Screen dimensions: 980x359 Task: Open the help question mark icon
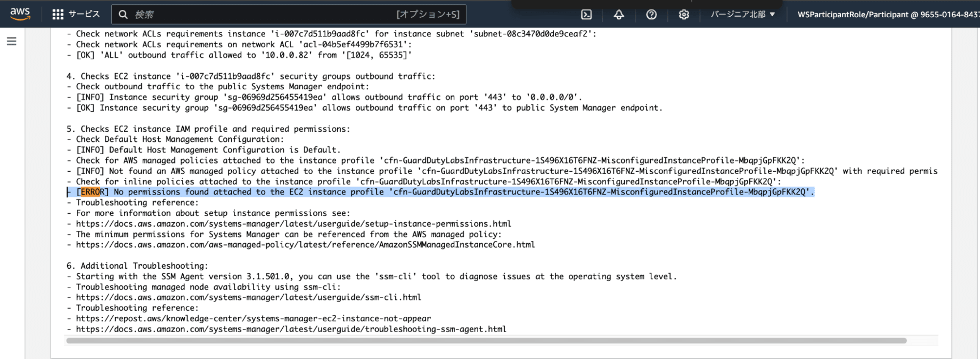tap(651, 15)
